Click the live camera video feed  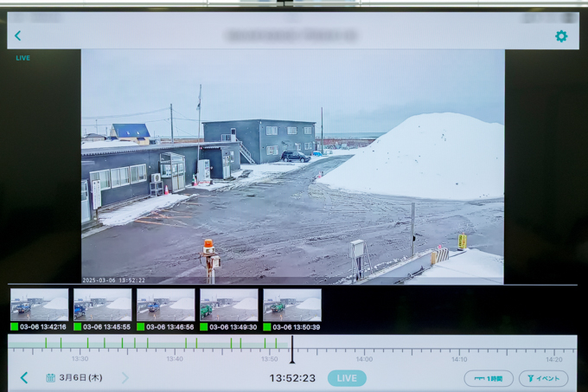(292, 166)
